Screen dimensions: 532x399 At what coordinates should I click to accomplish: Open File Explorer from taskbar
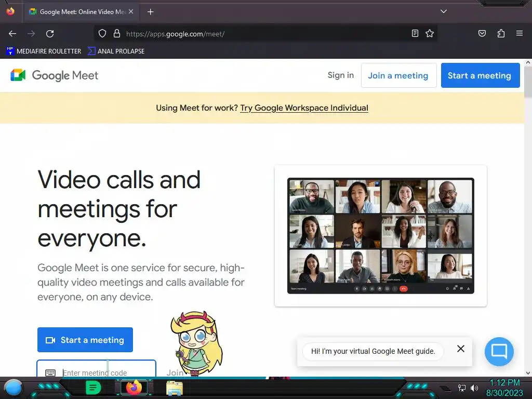175,388
